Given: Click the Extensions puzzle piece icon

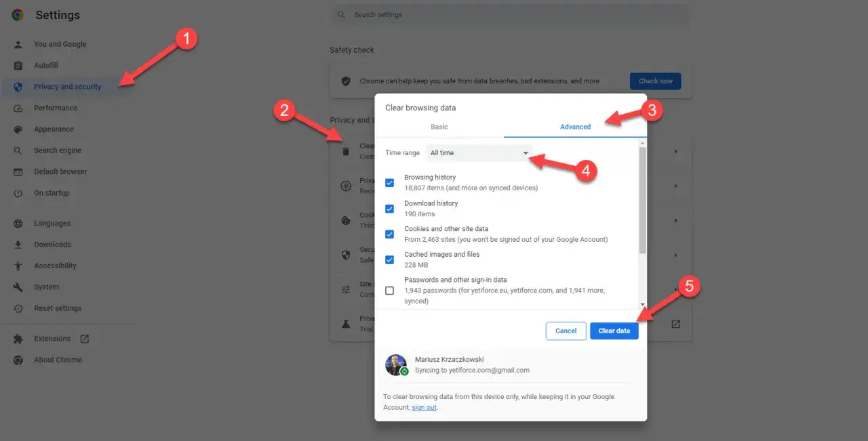Looking at the screenshot, I should [18, 339].
